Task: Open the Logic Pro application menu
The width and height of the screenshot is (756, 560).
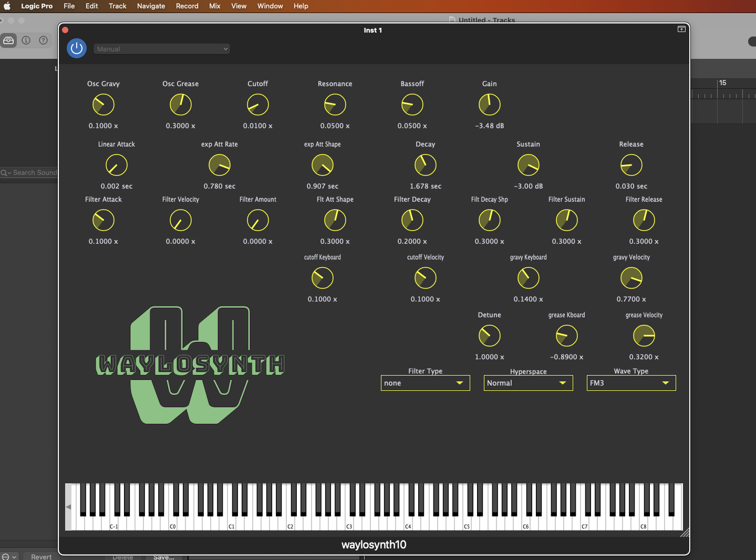Action: [x=37, y=6]
